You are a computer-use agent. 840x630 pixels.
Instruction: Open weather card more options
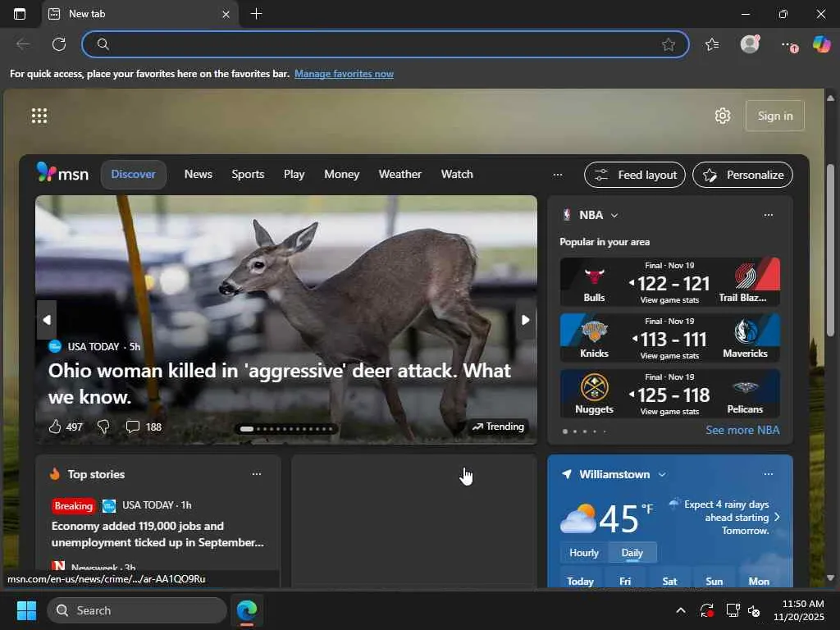[768, 474]
